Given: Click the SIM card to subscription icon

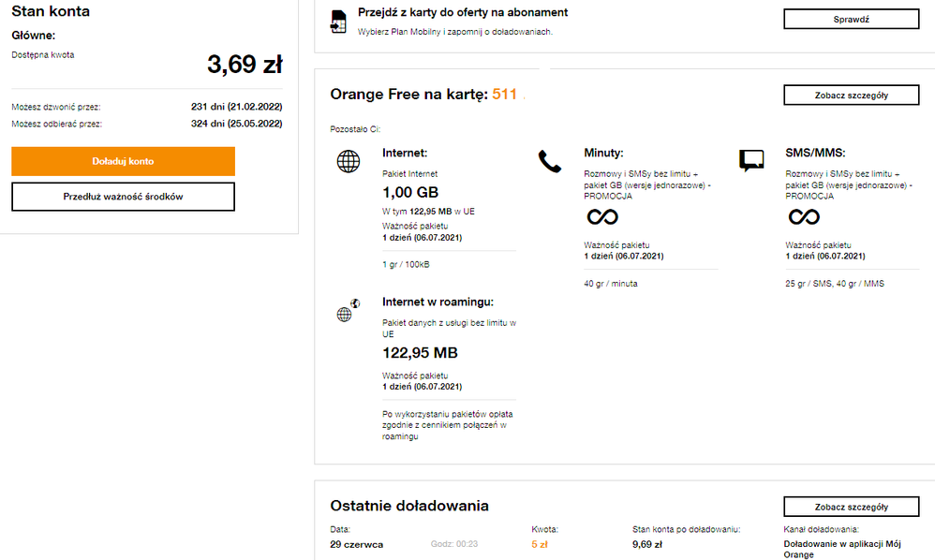Looking at the screenshot, I should pos(338,21).
